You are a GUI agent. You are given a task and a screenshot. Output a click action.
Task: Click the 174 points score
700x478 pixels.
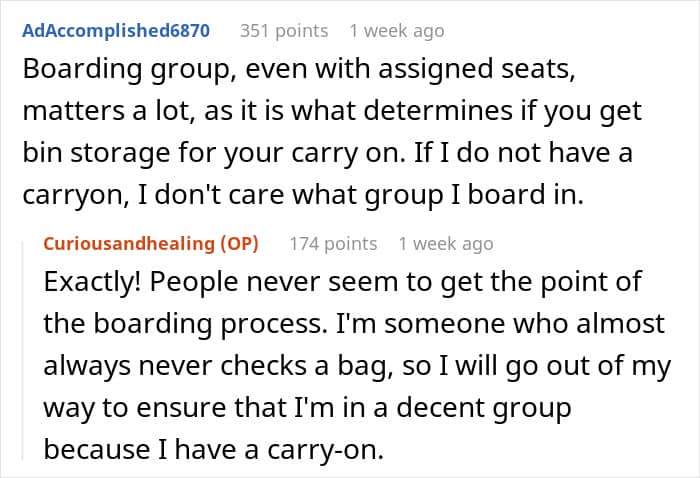[333, 244]
